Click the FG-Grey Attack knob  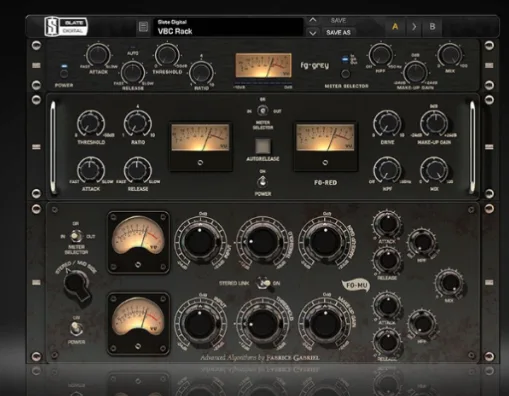98,55
